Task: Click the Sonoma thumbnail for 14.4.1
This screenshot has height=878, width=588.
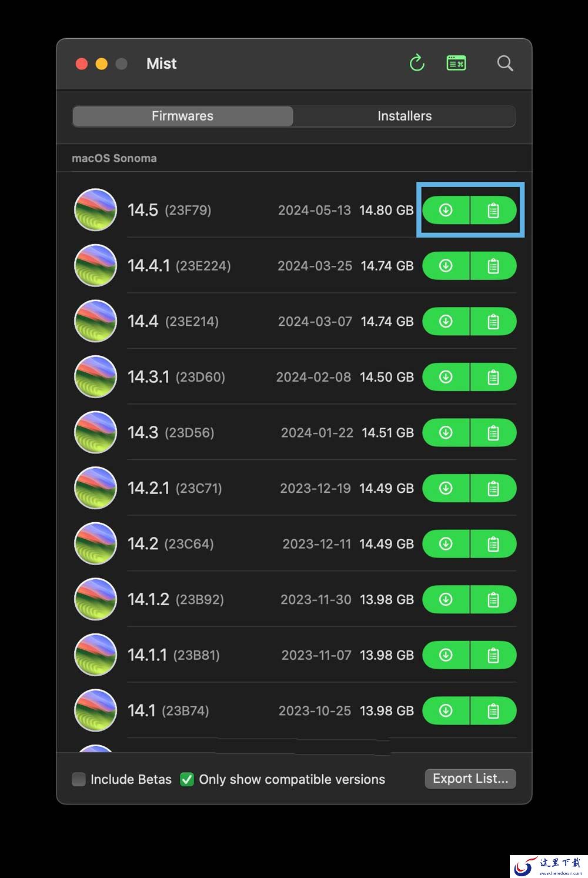Action: pos(95,266)
